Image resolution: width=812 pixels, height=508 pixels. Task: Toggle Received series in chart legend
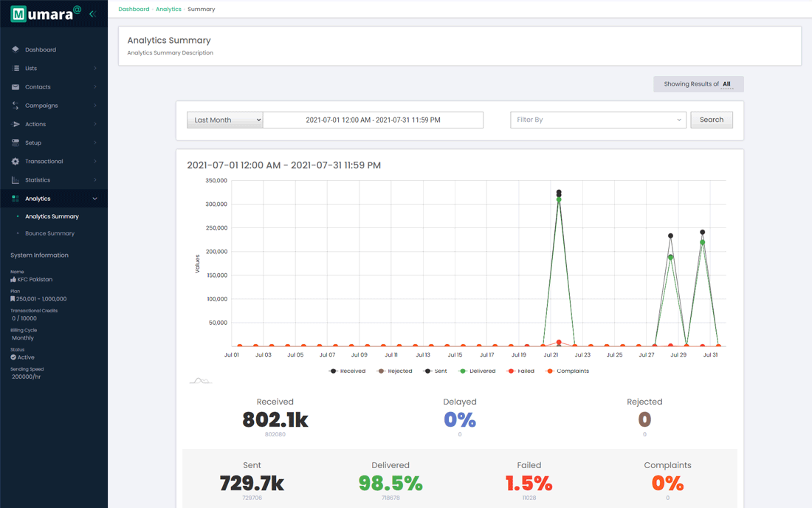(x=347, y=371)
